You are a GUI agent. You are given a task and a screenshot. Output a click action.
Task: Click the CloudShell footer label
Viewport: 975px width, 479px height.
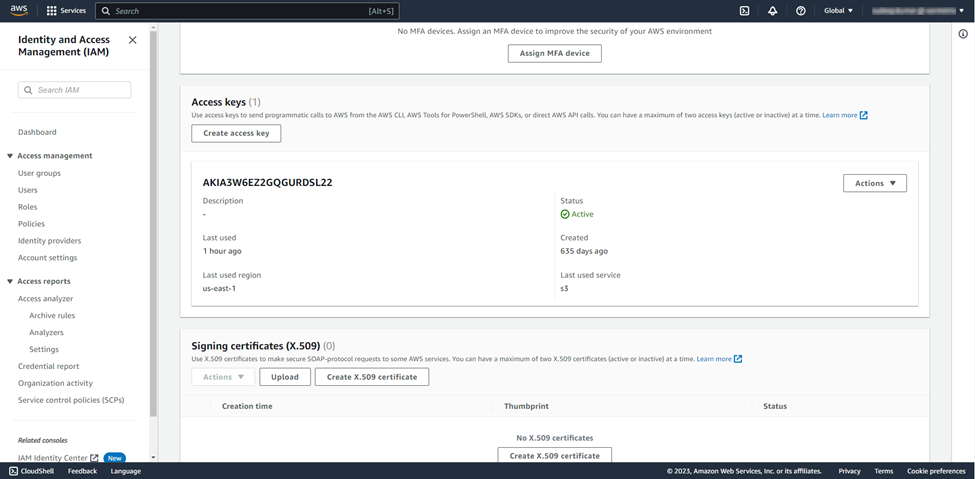pos(37,471)
